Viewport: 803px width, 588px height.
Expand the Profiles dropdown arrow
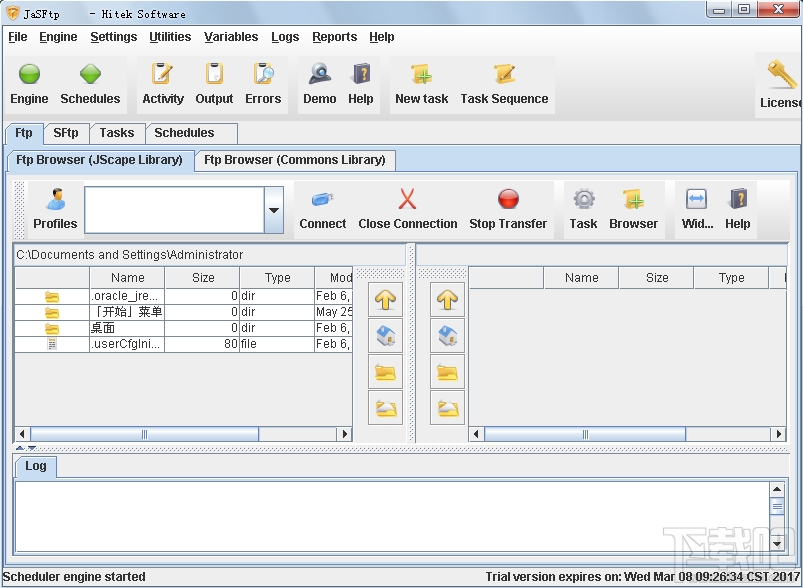tap(273, 210)
